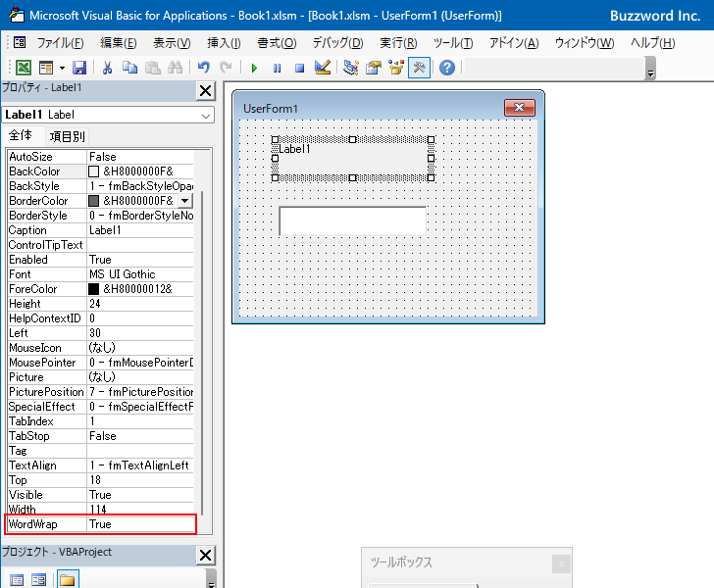Toggle the Toolbox hammer-wrench icon

(x=419, y=68)
